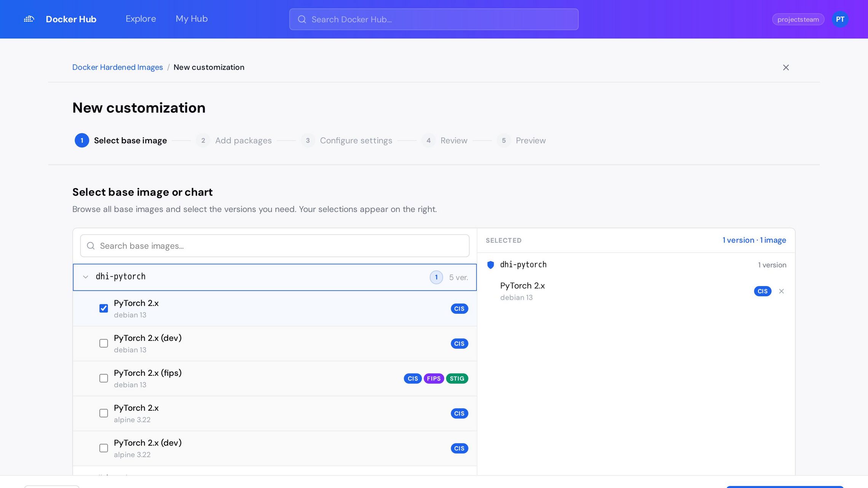The width and height of the screenshot is (868, 488).
Task: Go to step 5 Preview
Action: tap(521, 140)
